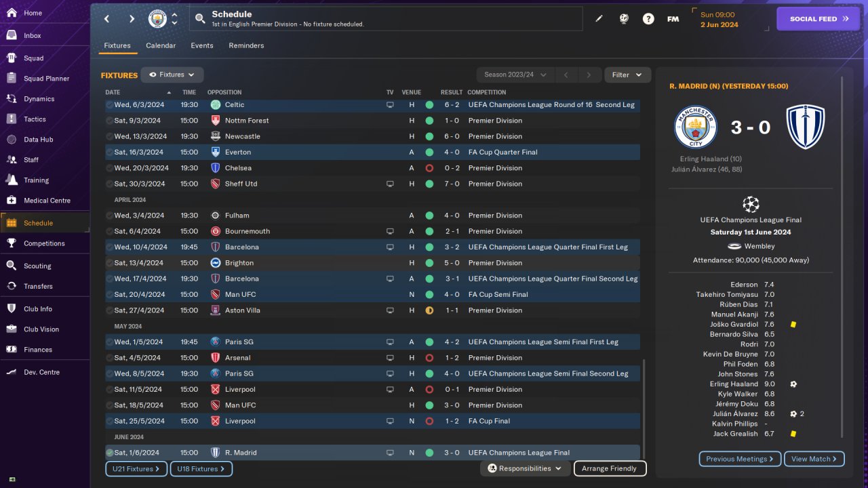Click the Manchester City club badge in header
The height and width of the screenshot is (488, 868).
[x=157, y=19]
